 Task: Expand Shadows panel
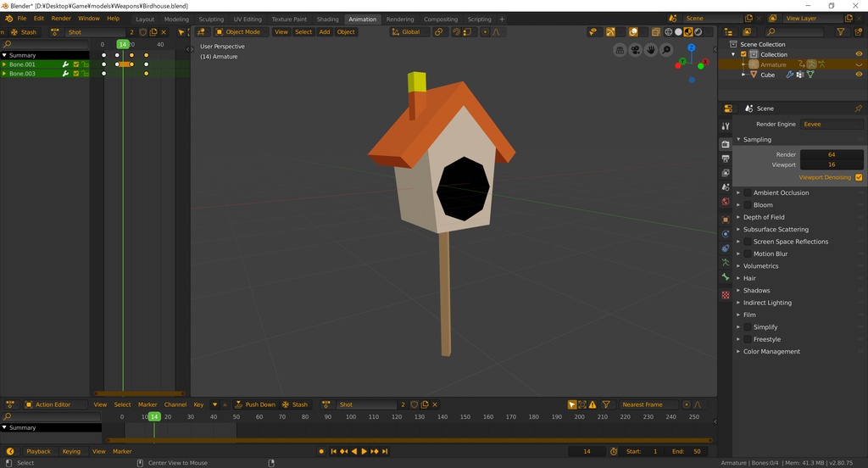(x=756, y=290)
